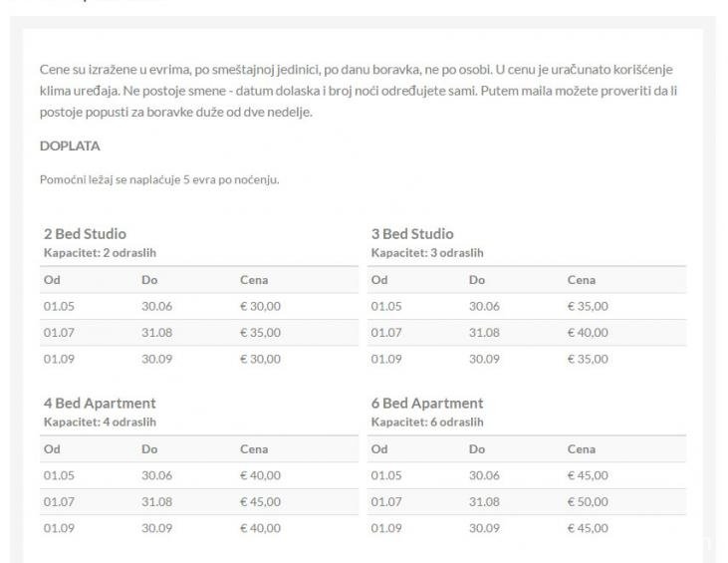Click 2 Bed Studio July–August € 35,00 price
Image resolution: width=728 pixels, height=563 pixels.
[x=260, y=333]
